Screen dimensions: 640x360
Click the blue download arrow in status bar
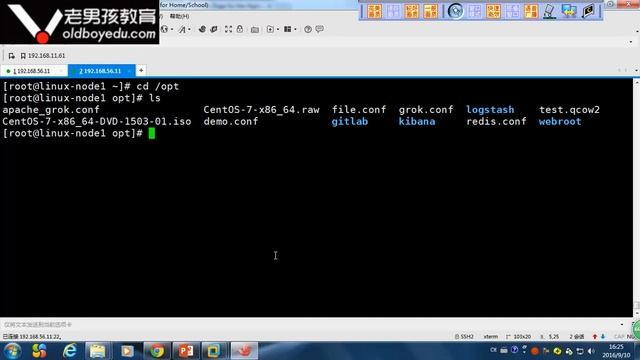coord(603,337)
